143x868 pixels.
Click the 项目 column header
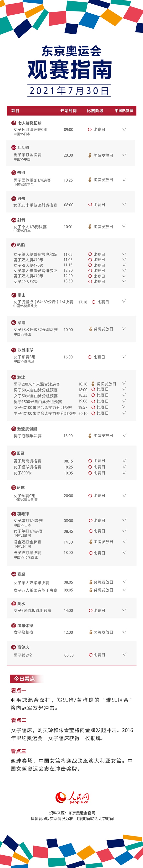click(x=15, y=111)
